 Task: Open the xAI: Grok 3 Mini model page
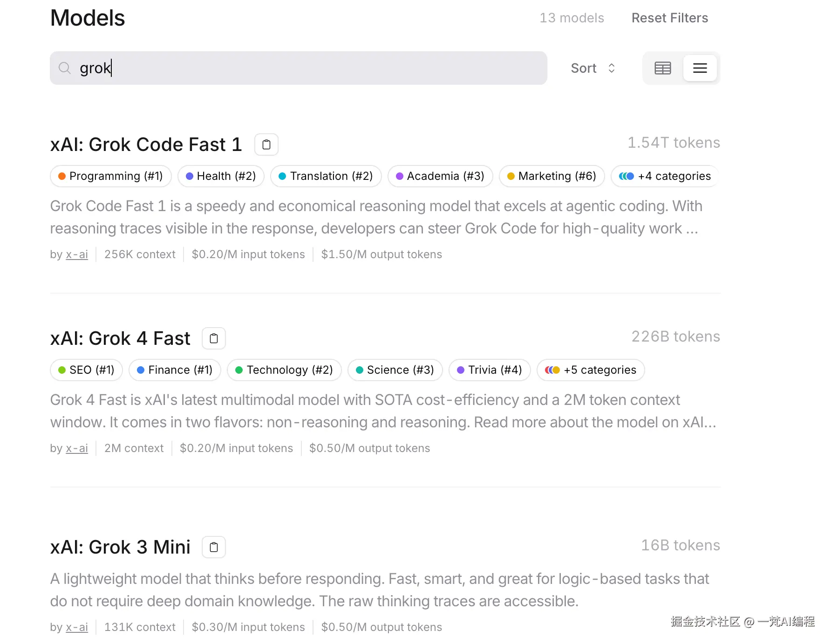point(120,547)
